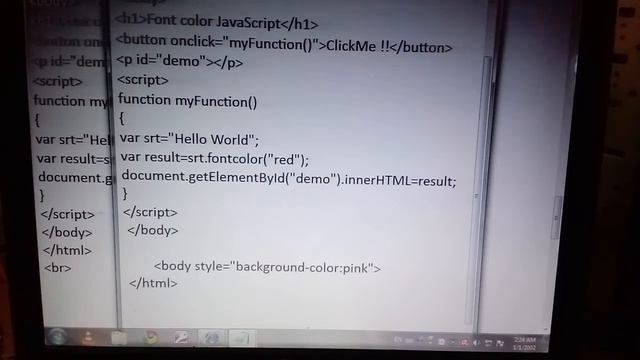
Task: Click the </script> tag in the left window
Action: pyautogui.click(x=68, y=214)
